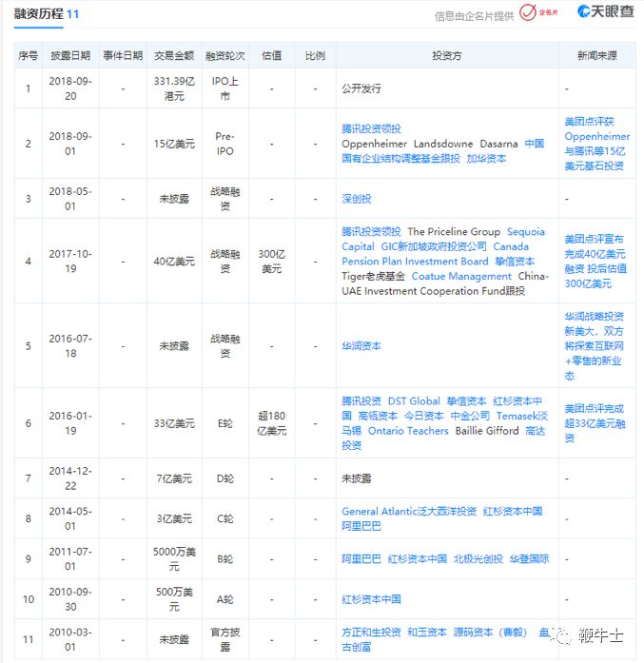Open 阿里巴巴 link in C轮 row
Viewport: 644px width, 663px height.
click(361, 526)
